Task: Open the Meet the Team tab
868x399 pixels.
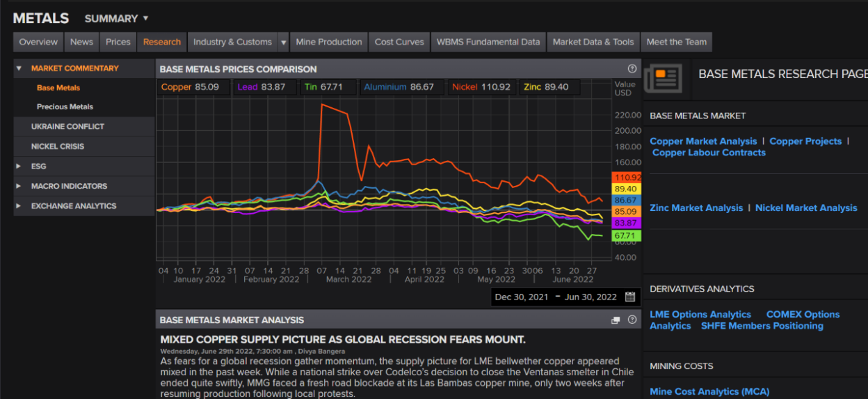Action: 677,42
